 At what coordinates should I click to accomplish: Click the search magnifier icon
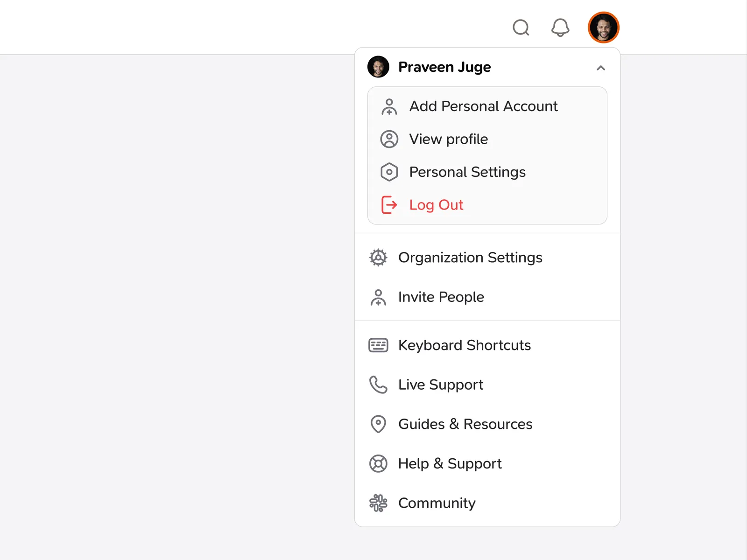click(x=521, y=28)
